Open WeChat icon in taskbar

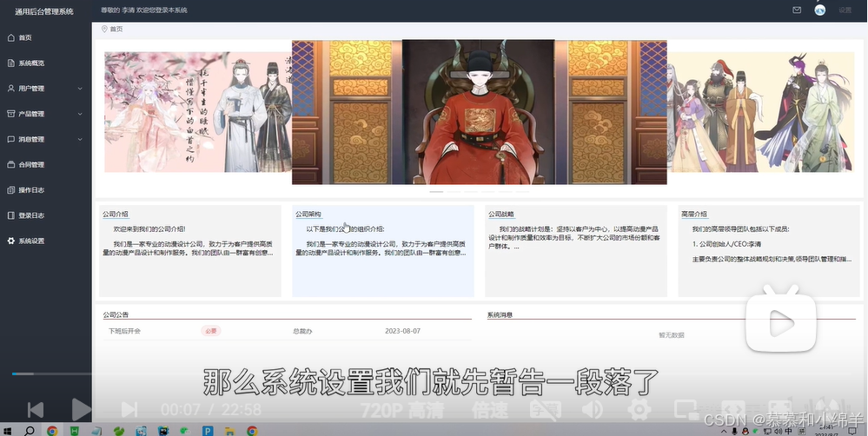click(185, 431)
